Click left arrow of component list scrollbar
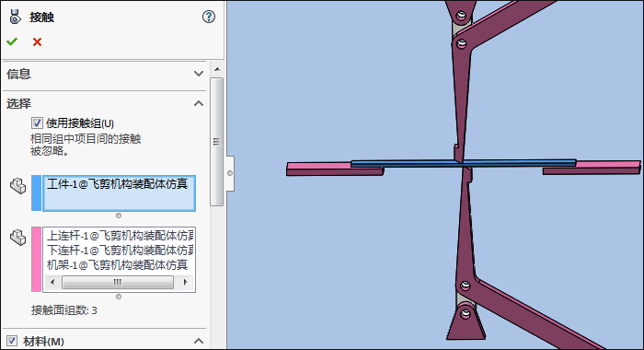Viewport: 644px width, 350px height. pos(52,282)
